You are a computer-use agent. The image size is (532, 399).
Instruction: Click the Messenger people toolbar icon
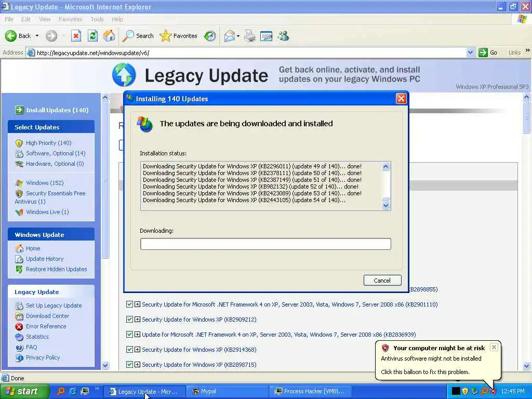[283, 36]
